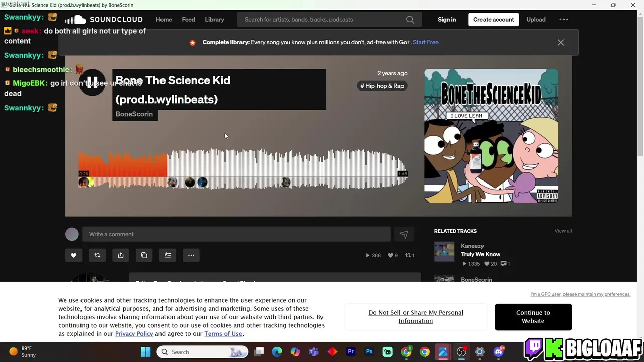644x362 pixels.
Task: Click the 9 likes count
Action: (393, 255)
